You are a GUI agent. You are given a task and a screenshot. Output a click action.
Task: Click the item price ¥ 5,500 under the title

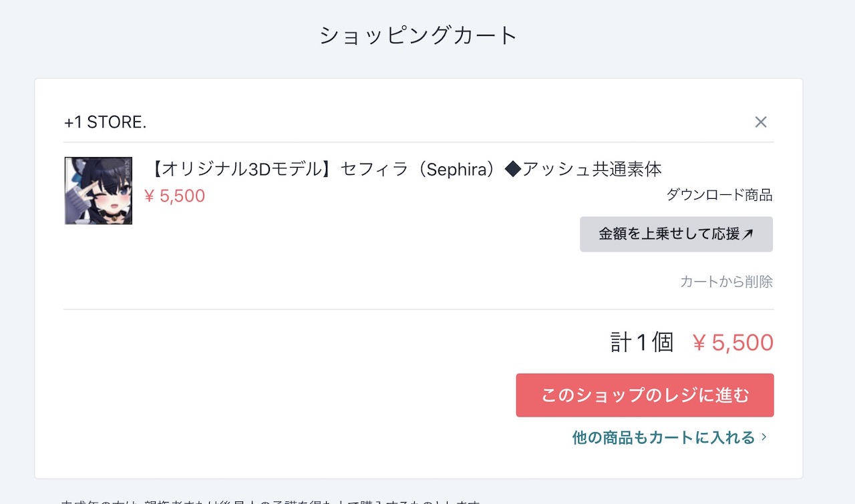coord(175,196)
